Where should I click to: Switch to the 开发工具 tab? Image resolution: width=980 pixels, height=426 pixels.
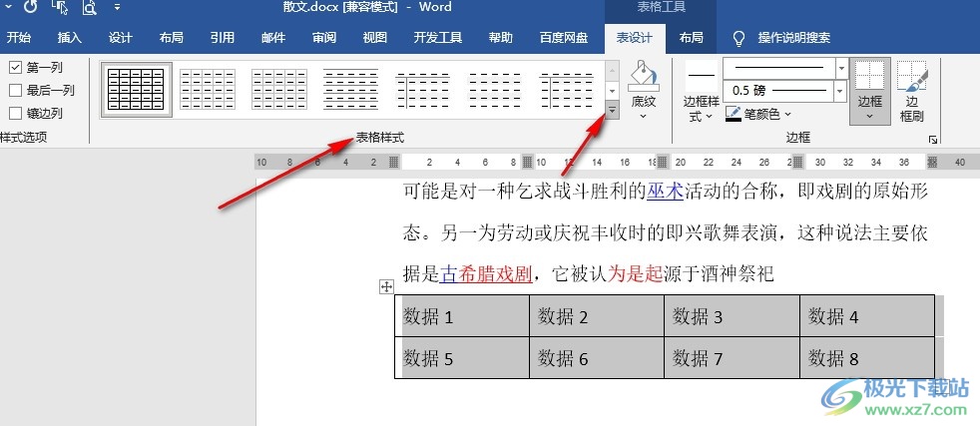(x=437, y=38)
